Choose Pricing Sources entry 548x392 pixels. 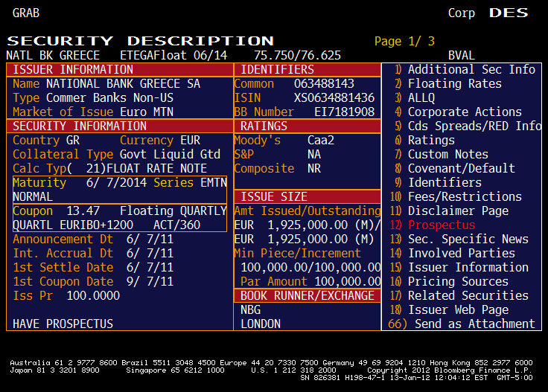click(x=449, y=282)
